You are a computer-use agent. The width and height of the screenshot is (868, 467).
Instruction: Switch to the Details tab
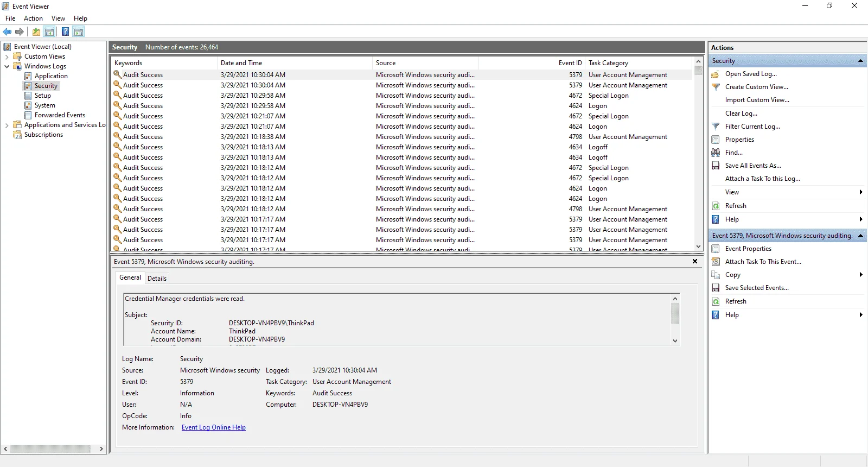pyautogui.click(x=157, y=279)
